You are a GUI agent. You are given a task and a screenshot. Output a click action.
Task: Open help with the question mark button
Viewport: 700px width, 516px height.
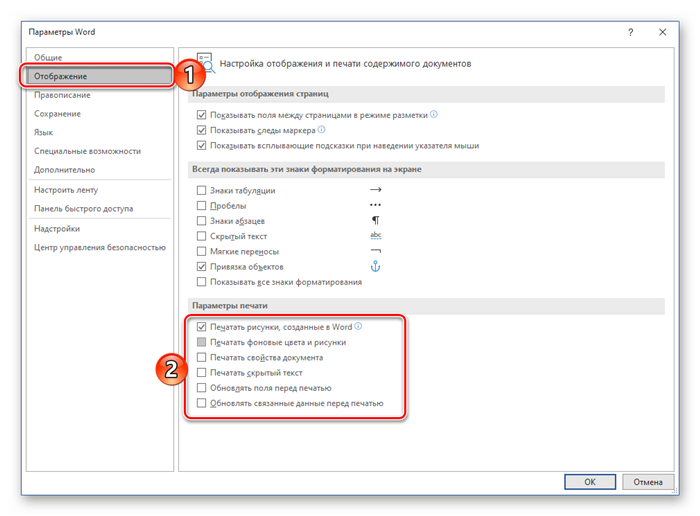click(x=630, y=32)
